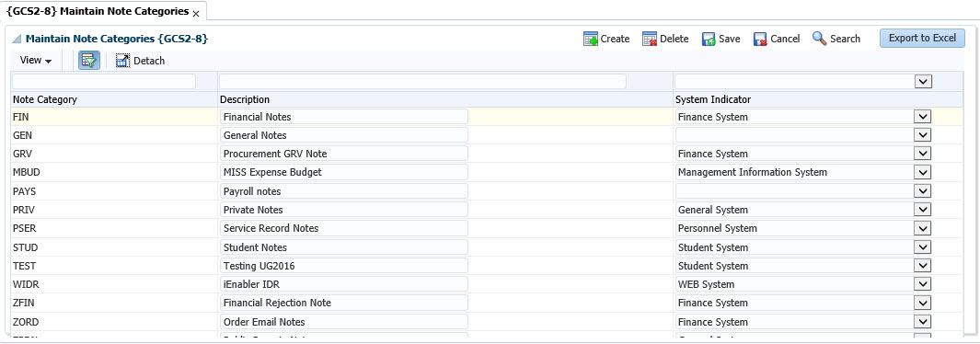Edit the General Notes description field
Image resolution: width=980 pixels, height=344 pixels.
click(x=344, y=135)
